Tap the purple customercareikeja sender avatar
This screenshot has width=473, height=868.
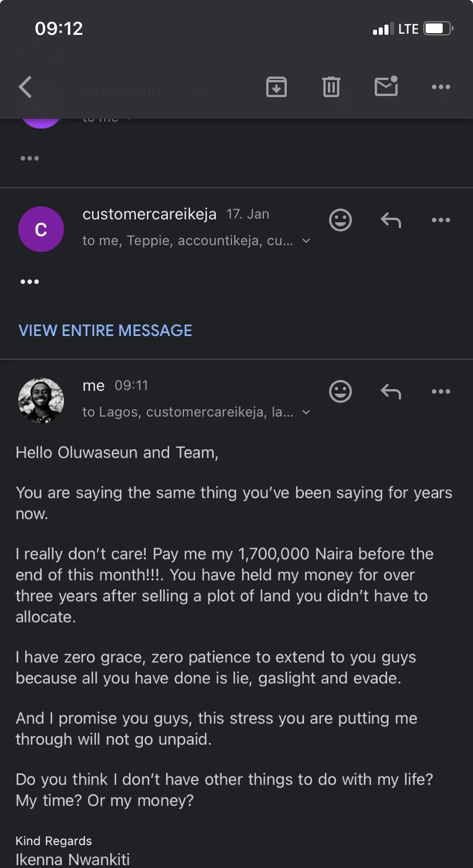click(x=41, y=229)
